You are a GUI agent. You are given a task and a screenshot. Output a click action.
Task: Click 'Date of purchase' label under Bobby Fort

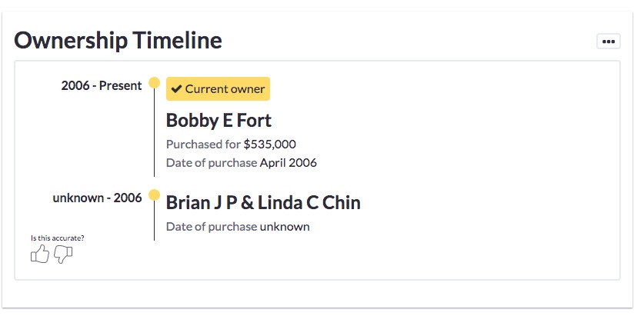[212, 163]
